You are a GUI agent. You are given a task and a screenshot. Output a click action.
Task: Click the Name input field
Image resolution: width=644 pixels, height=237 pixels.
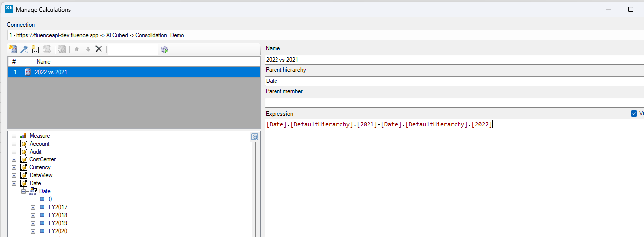click(454, 59)
